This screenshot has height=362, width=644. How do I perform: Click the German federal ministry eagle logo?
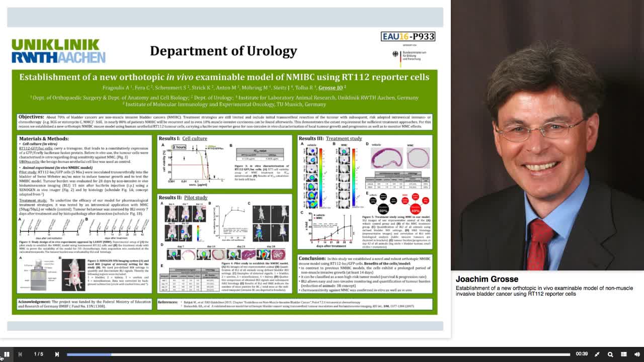pos(395,53)
